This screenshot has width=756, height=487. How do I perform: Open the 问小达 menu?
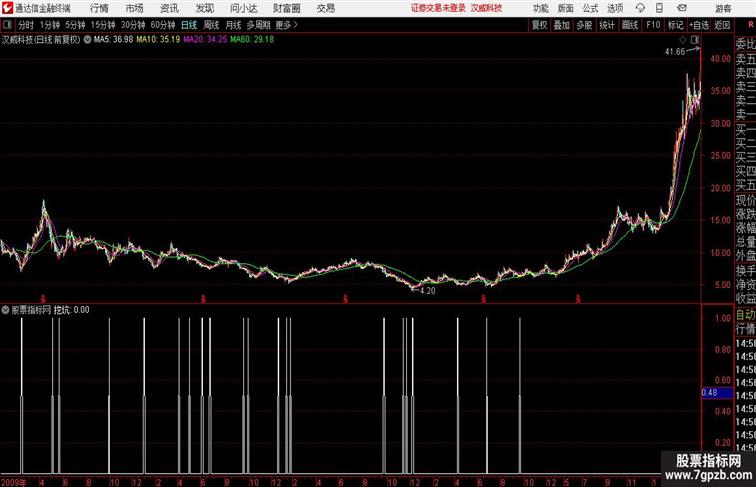click(243, 8)
